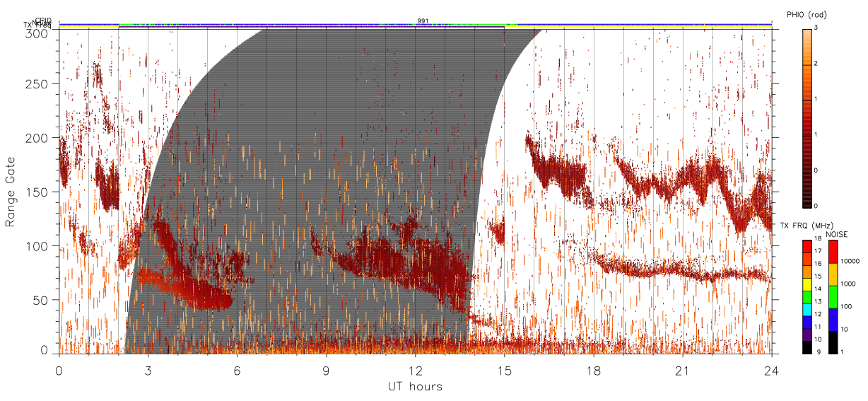Click the black 9-10 MHz TX FRQ swatch

807,347
